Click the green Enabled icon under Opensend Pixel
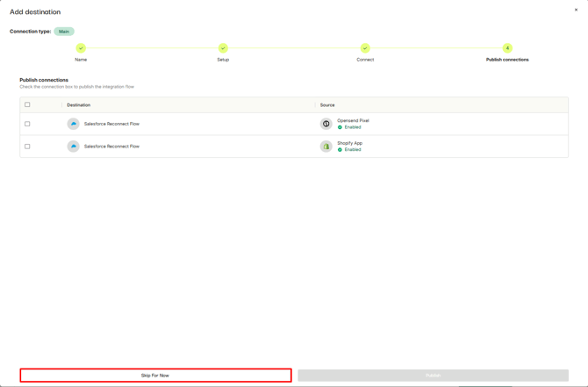 (341, 127)
